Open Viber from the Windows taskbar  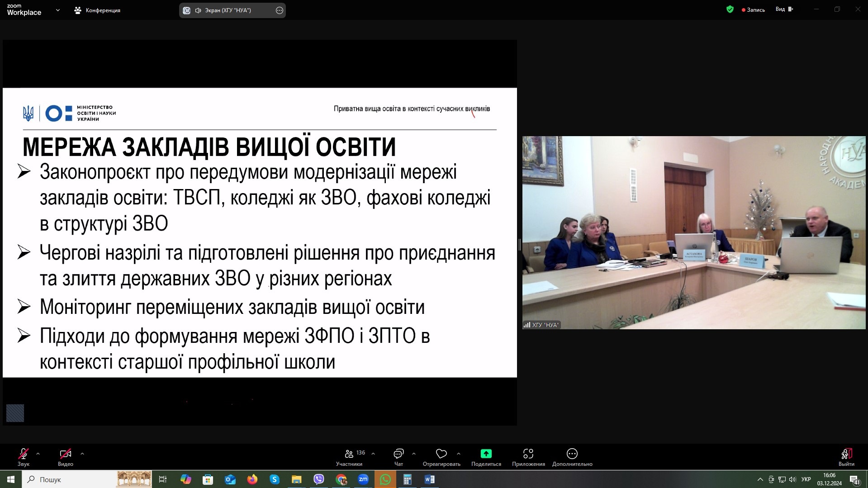coord(319,479)
